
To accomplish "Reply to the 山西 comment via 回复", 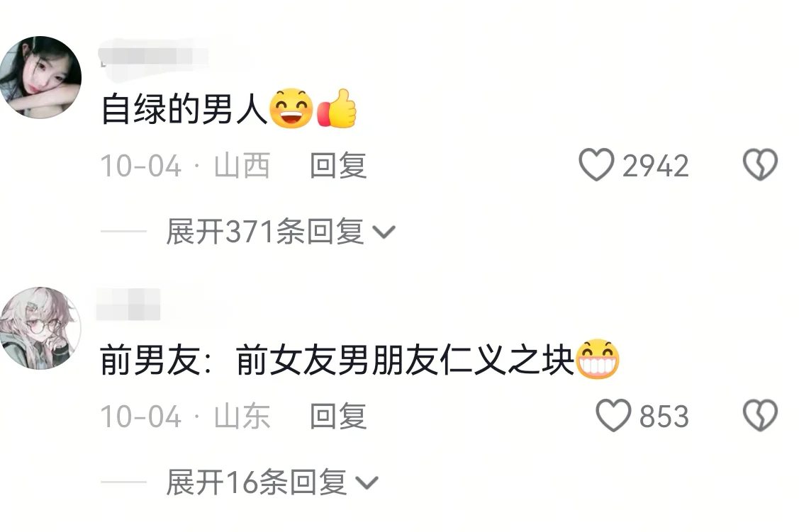I will (x=338, y=166).
